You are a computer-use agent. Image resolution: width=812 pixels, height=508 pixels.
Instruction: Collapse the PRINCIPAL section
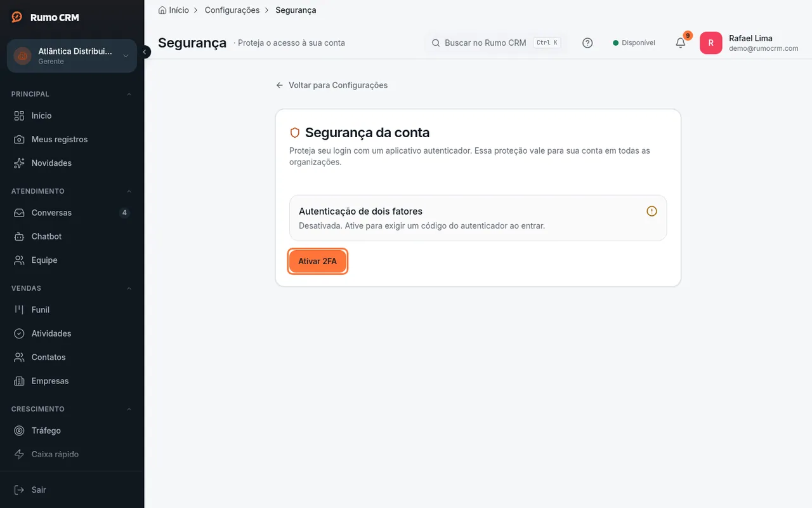[129, 94]
